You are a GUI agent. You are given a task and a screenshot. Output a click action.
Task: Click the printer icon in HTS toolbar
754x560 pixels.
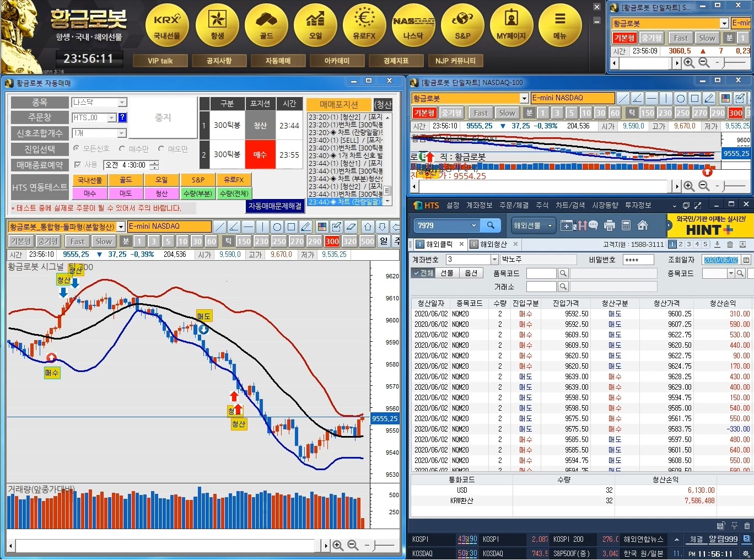point(609,225)
